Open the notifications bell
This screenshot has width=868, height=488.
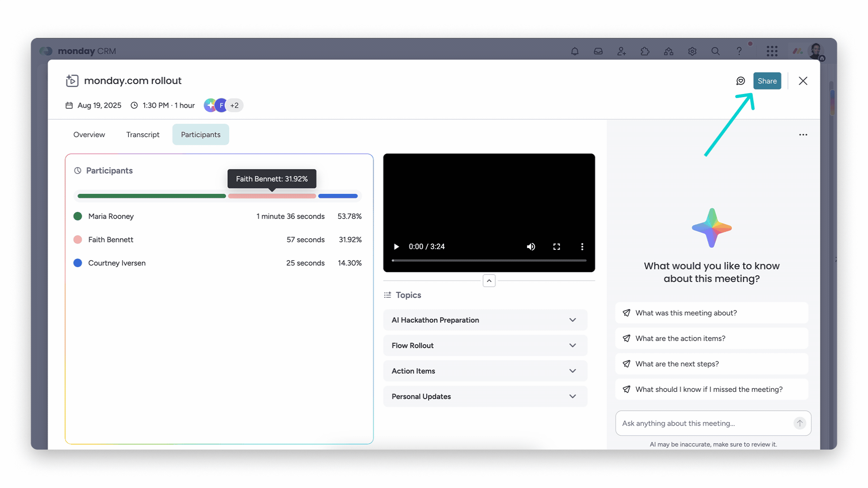575,52
